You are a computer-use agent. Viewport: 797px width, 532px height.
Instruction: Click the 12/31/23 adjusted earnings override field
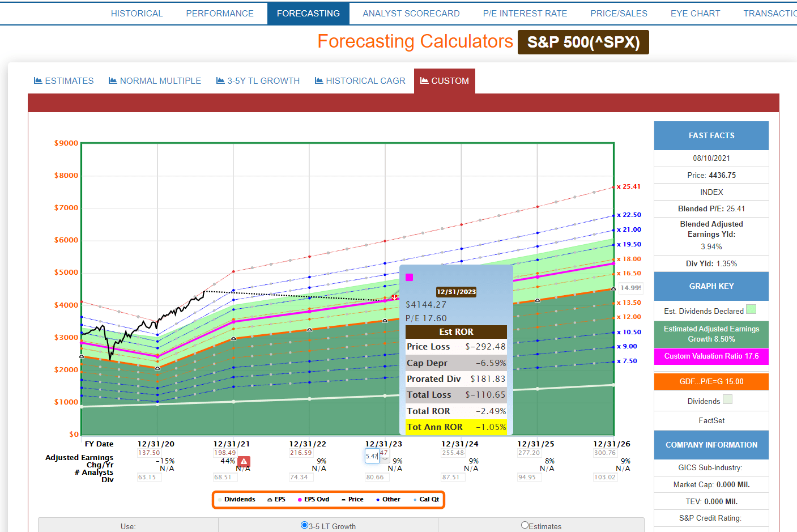click(372, 456)
